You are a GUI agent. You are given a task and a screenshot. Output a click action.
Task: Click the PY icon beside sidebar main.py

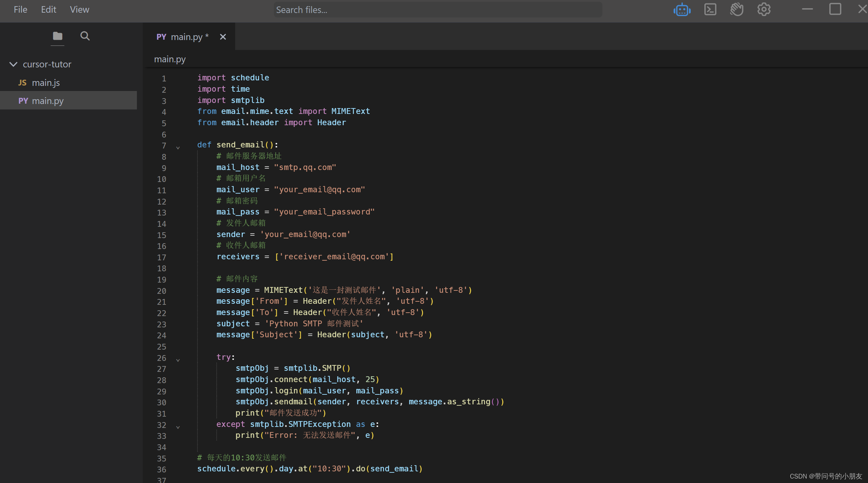pos(23,101)
